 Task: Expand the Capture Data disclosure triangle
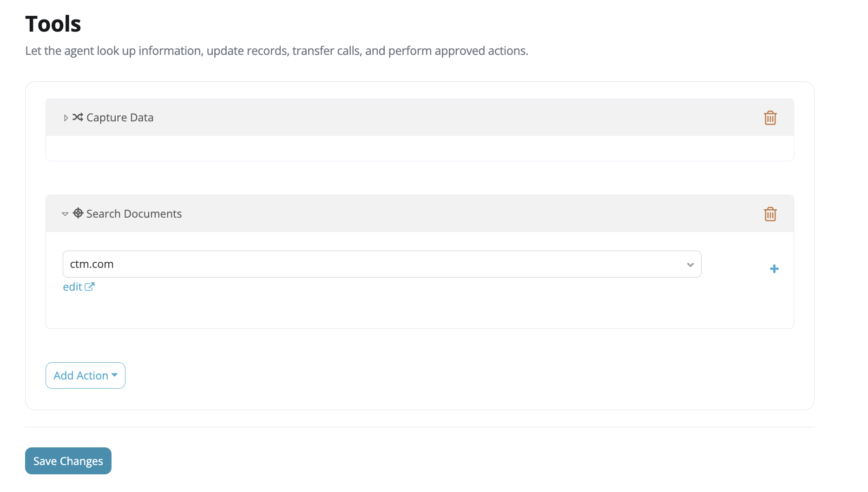(66, 118)
